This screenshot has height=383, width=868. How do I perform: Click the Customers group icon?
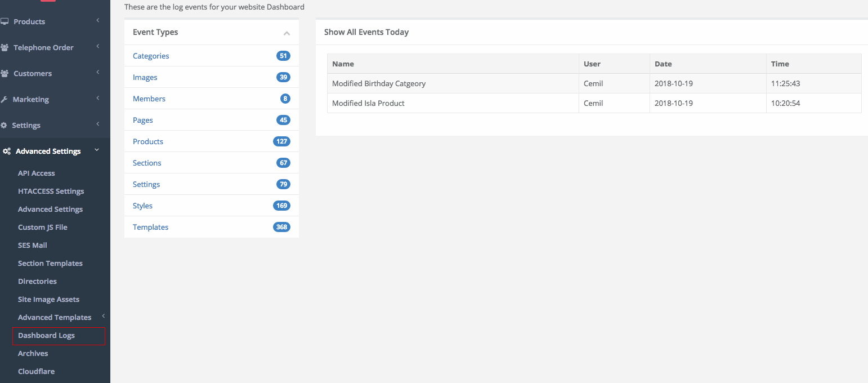[x=5, y=73]
